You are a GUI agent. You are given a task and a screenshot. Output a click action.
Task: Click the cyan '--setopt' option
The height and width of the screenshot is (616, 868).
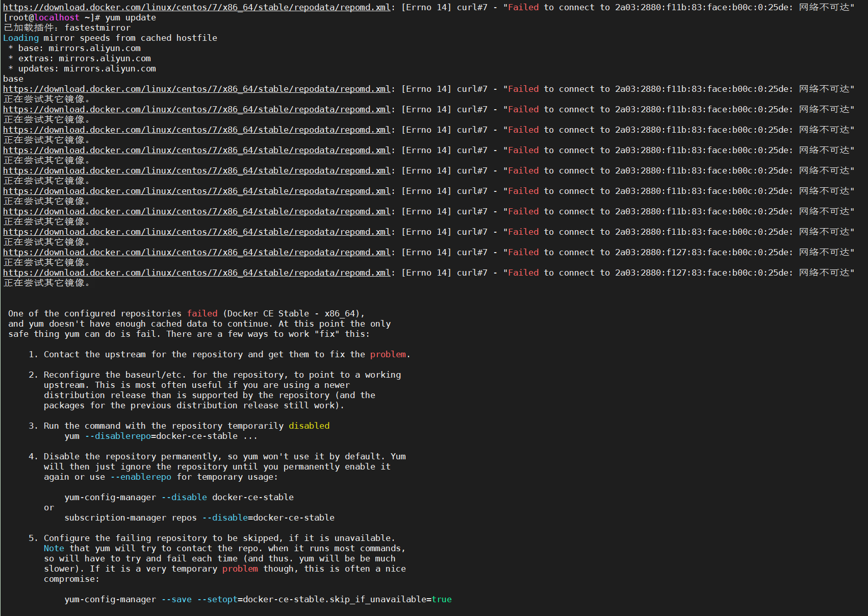click(217, 599)
